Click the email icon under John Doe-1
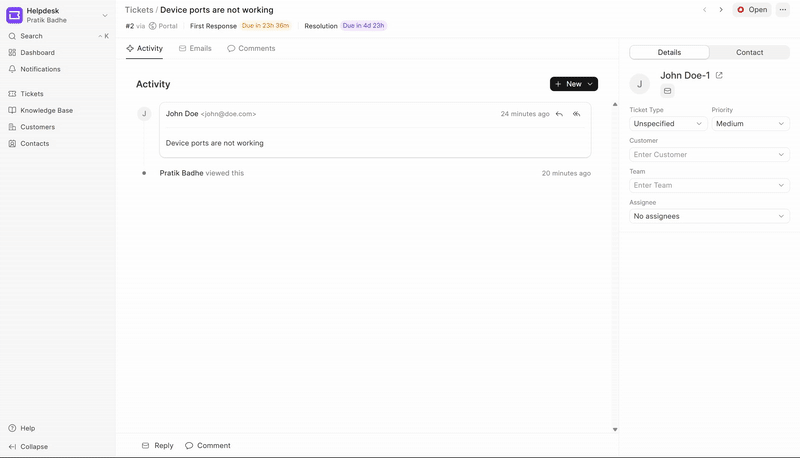 click(668, 91)
